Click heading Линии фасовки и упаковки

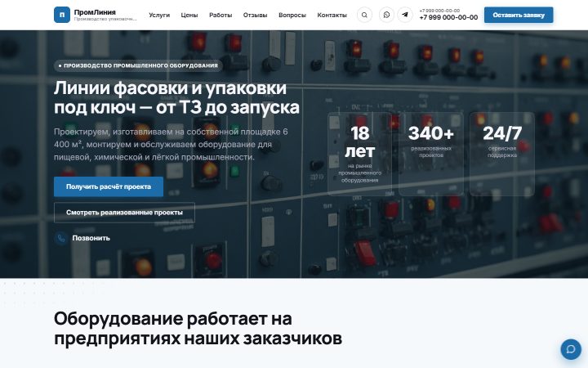pyautogui.click(x=176, y=97)
